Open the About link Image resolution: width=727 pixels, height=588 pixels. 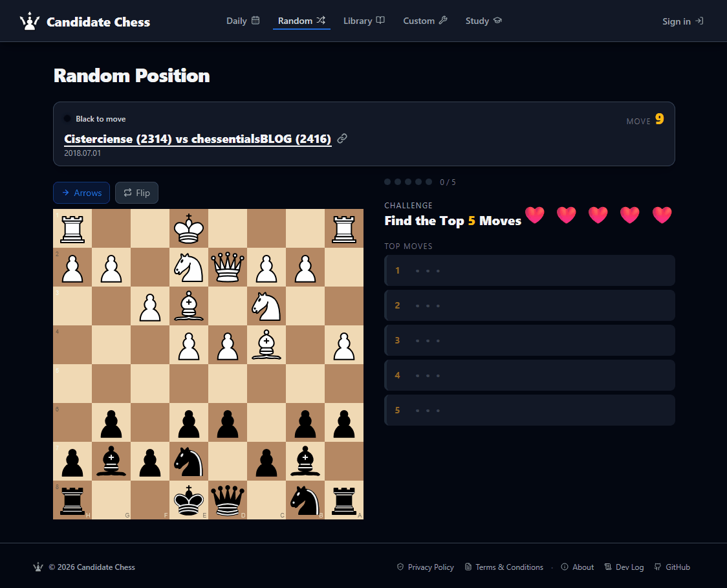577,567
